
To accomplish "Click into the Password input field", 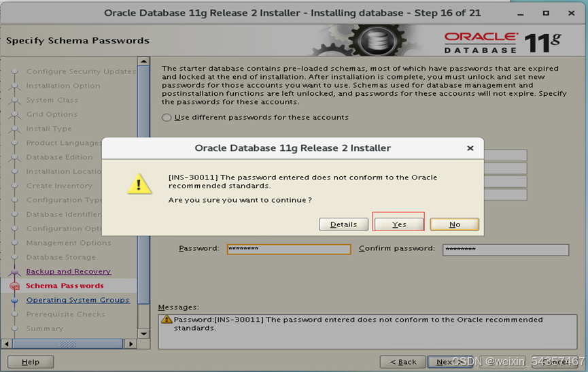I will pos(288,249).
